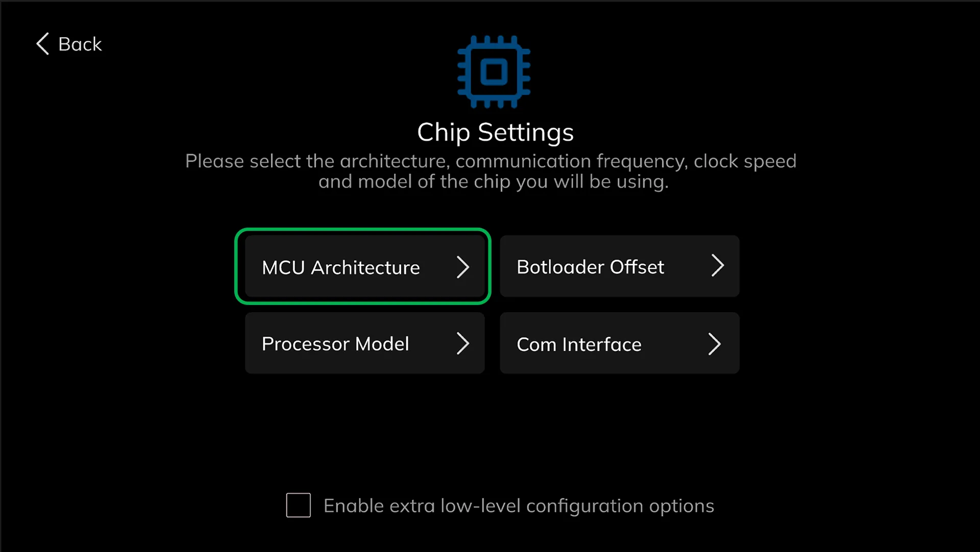
Task: Click the right arrow on Processor Model
Action: pyautogui.click(x=462, y=343)
